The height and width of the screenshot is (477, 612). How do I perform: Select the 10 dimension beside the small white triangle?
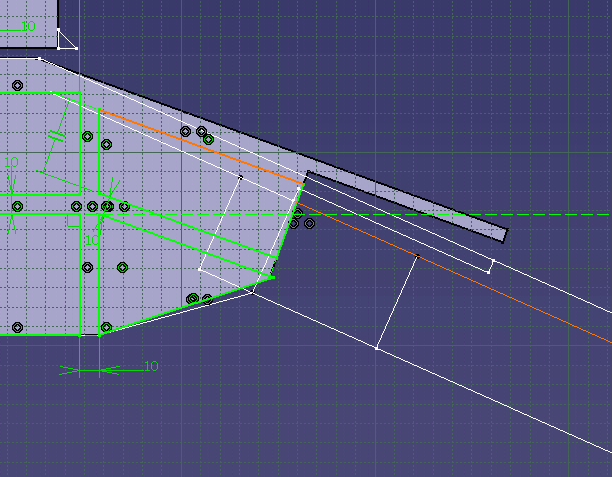point(29,26)
